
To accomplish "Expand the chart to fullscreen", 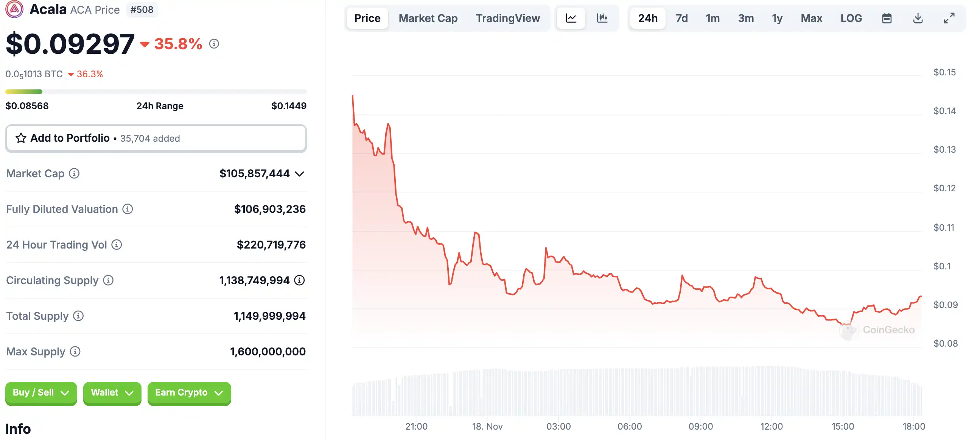I will (949, 18).
